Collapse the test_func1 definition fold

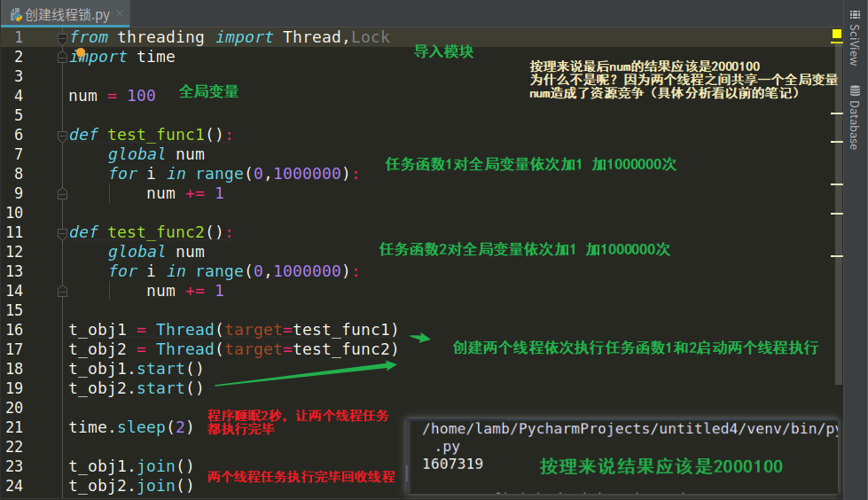tap(63, 135)
